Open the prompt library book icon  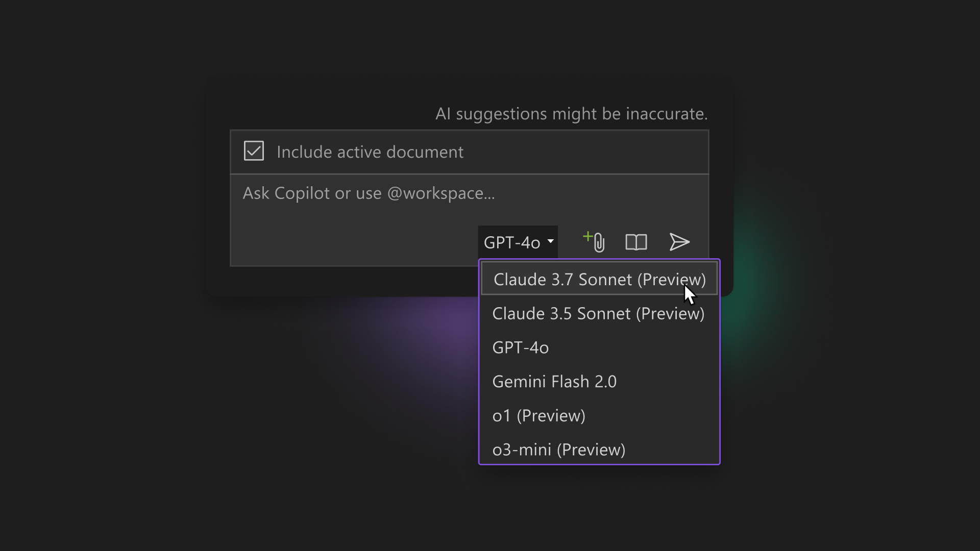click(x=636, y=242)
